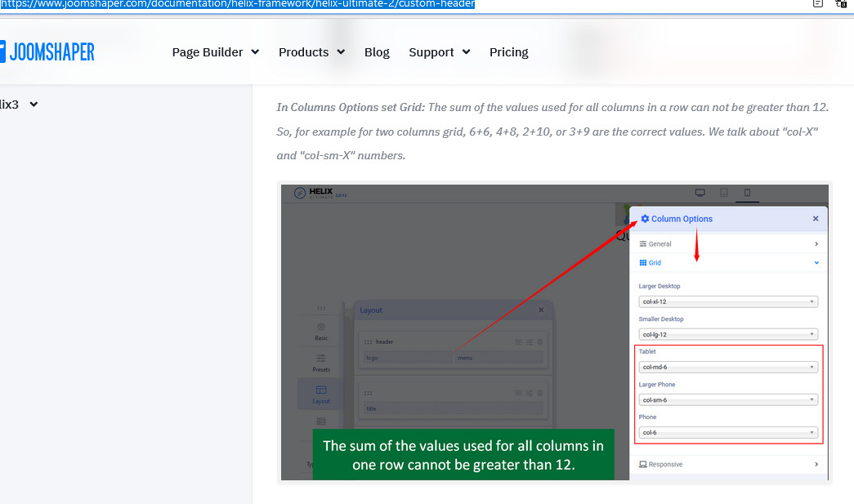Screen dimensions: 854x504
Task: Go to the Blog page
Action: pyautogui.click(x=377, y=52)
